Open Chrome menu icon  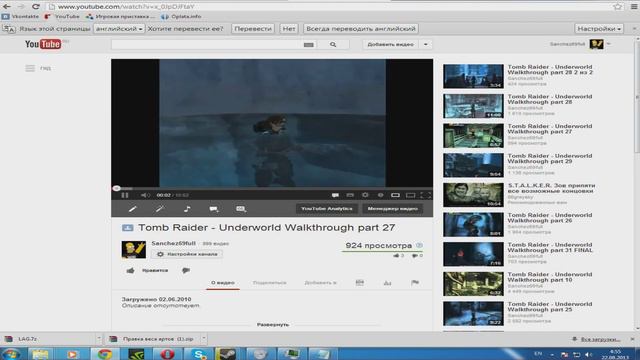click(x=634, y=7)
